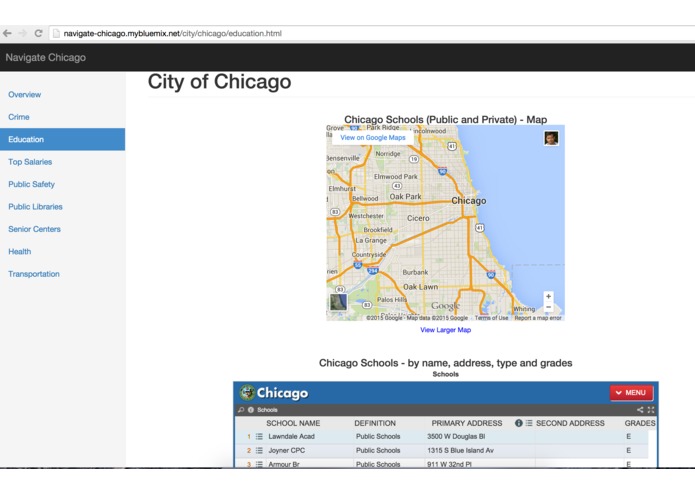Click the Chicago city seal logo
Viewport: 695px width, 494px height.
click(x=247, y=393)
